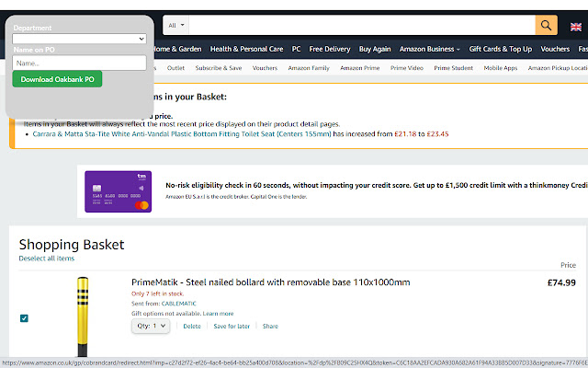This screenshot has height=368, width=588.
Task: Expand the Amazon Business dropdown
Action: point(429,49)
